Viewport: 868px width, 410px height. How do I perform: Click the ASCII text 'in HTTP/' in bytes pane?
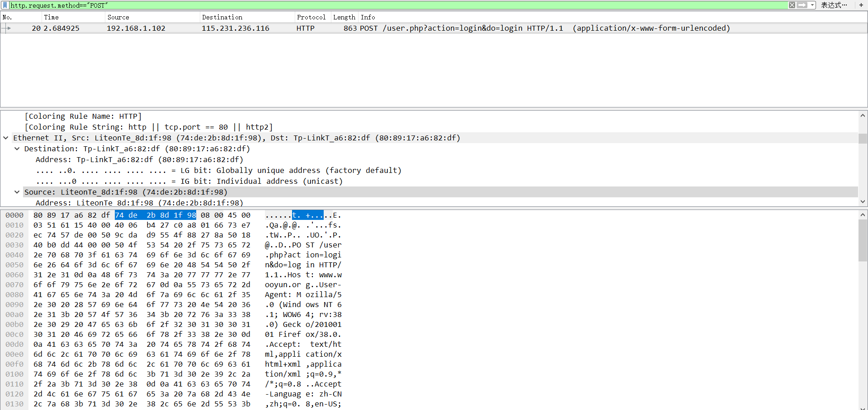[324, 265]
